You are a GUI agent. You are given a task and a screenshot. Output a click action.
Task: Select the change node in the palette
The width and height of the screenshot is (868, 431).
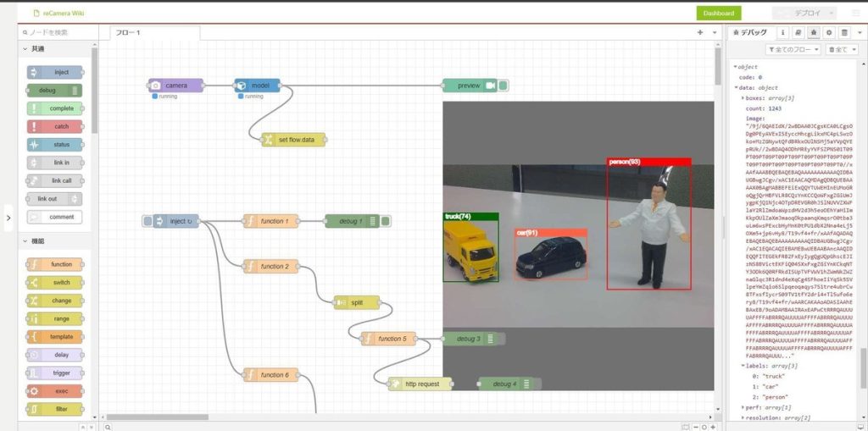55,301
